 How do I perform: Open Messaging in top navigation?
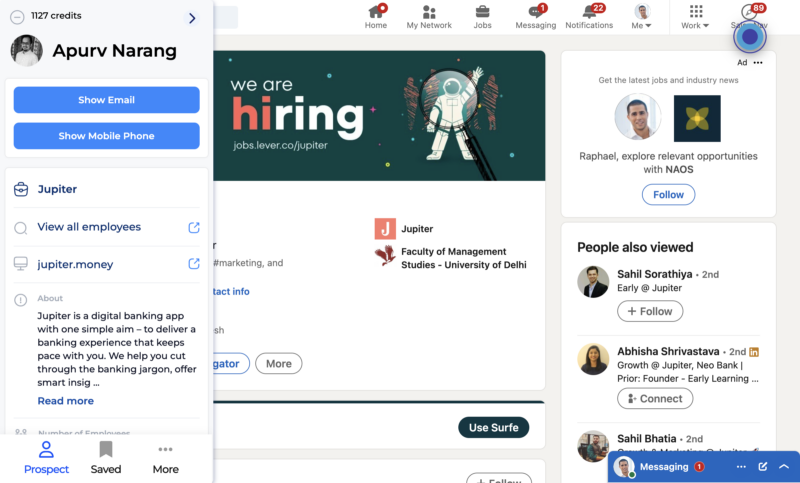tap(536, 17)
